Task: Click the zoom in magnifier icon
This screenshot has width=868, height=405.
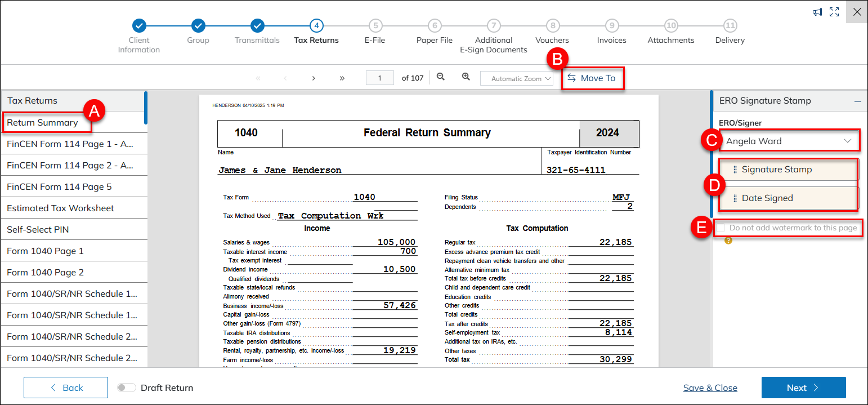Action: coord(466,77)
